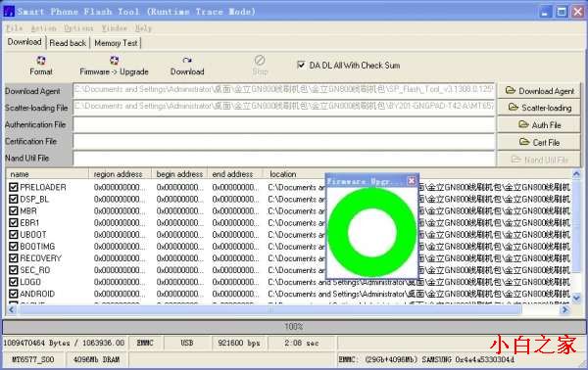Uncheck the SEC_RO partition
This screenshot has width=588, height=370.
[14, 270]
